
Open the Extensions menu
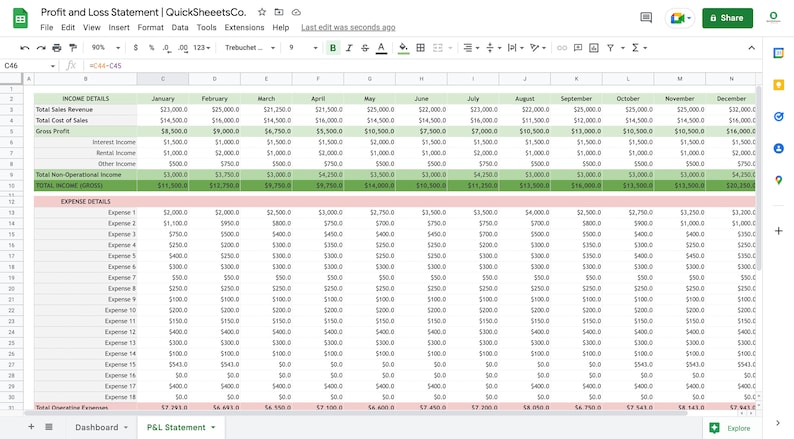point(244,27)
